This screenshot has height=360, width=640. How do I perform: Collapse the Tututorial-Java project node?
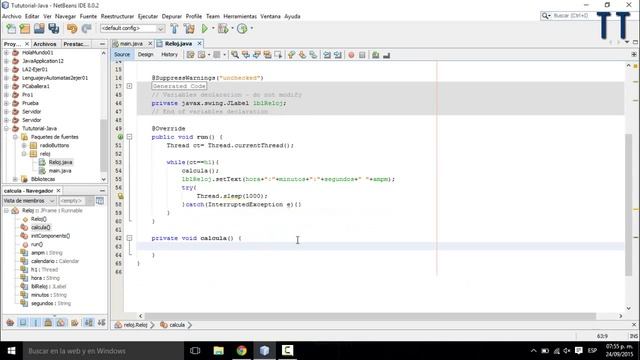click(6, 129)
